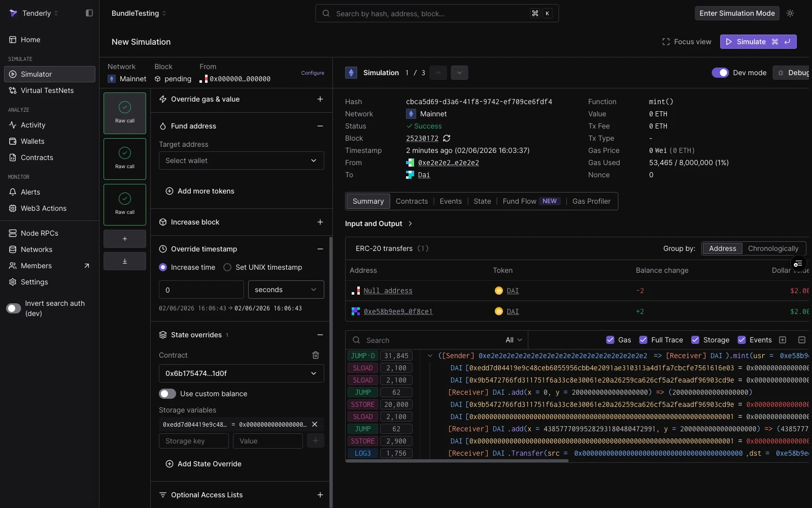Switch to Events tab
The height and width of the screenshot is (508, 812).
tap(451, 201)
